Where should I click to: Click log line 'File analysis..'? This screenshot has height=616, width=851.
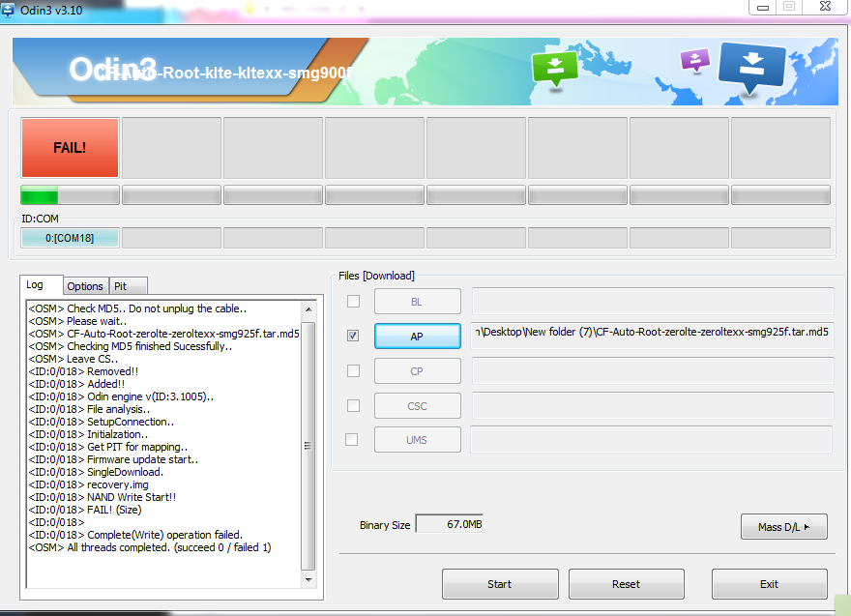click(90, 409)
